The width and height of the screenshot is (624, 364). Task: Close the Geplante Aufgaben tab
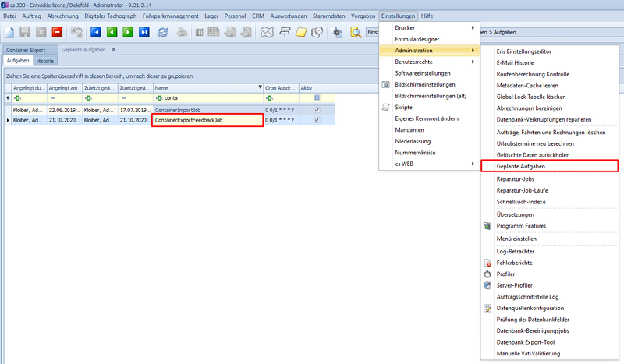click(x=113, y=50)
